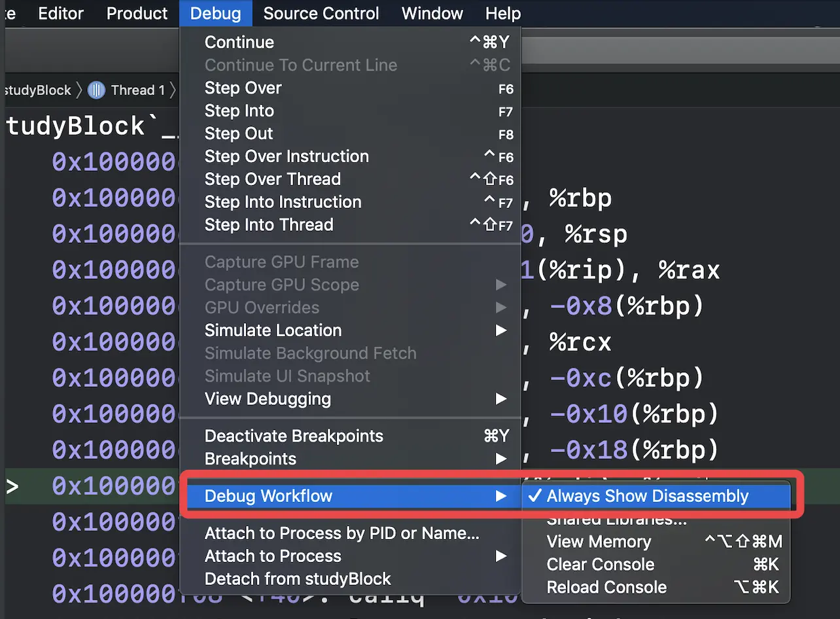
Task: Open the Window menu
Action: (432, 13)
